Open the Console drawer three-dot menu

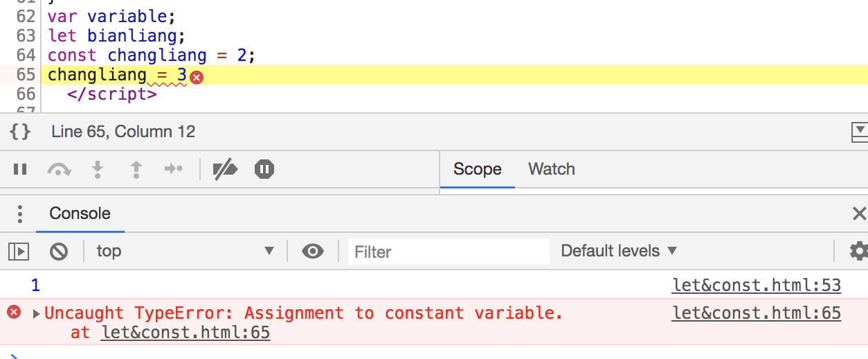pyautogui.click(x=20, y=213)
